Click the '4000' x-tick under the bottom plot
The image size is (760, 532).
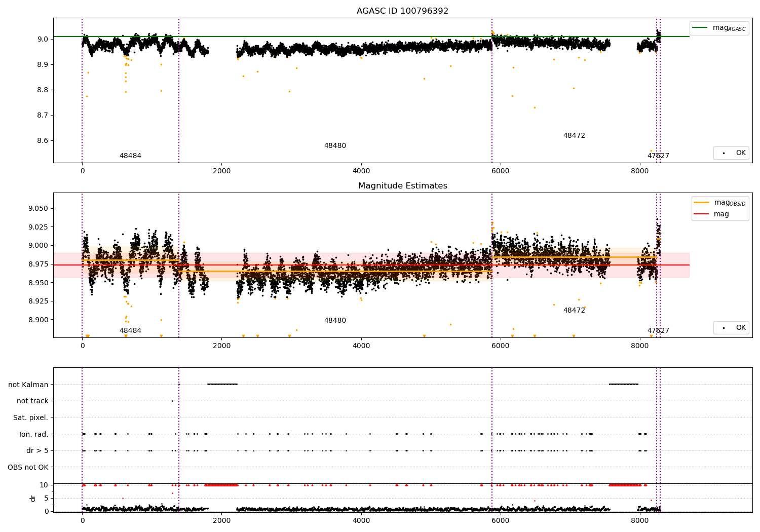[361, 521]
